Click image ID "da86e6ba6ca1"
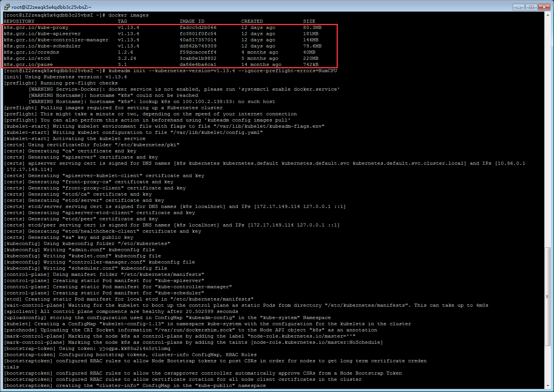 click(x=198, y=64)
